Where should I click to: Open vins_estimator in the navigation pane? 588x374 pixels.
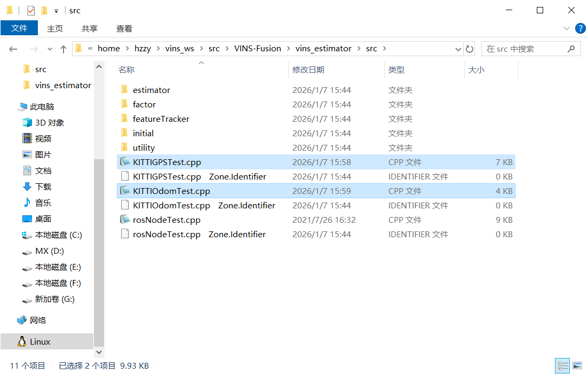[63, 85]
